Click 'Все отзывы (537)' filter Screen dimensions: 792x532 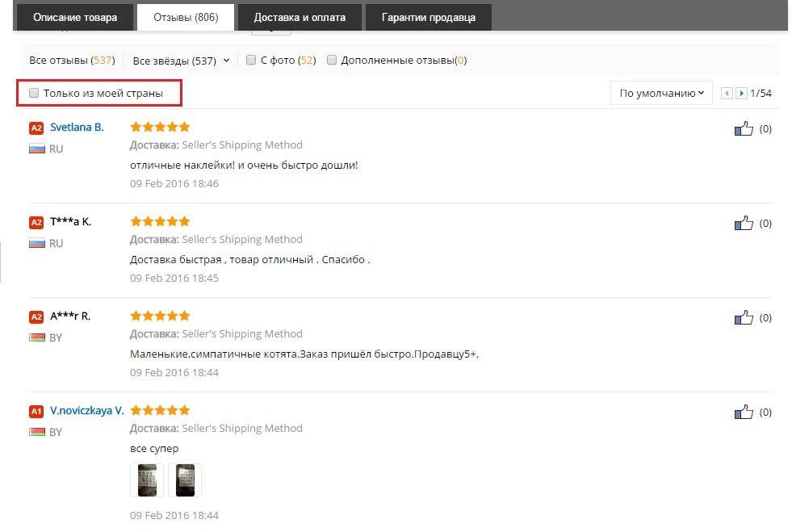[71, 60]
